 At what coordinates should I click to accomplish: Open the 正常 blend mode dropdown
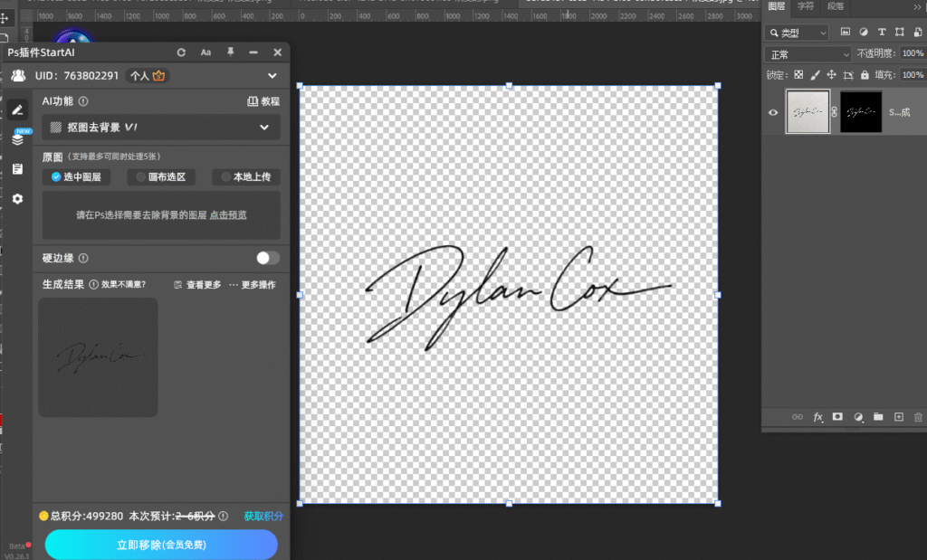[808, 54]
